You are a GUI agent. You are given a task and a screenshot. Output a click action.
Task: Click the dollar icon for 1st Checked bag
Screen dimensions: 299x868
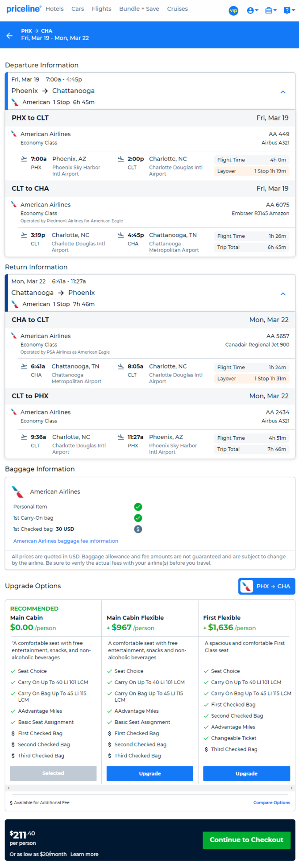tap(138, 529)
